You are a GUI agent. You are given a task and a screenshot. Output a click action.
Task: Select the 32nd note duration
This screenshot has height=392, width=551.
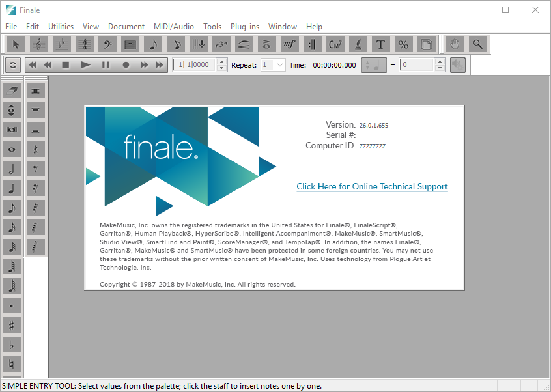tap(12, 247)
